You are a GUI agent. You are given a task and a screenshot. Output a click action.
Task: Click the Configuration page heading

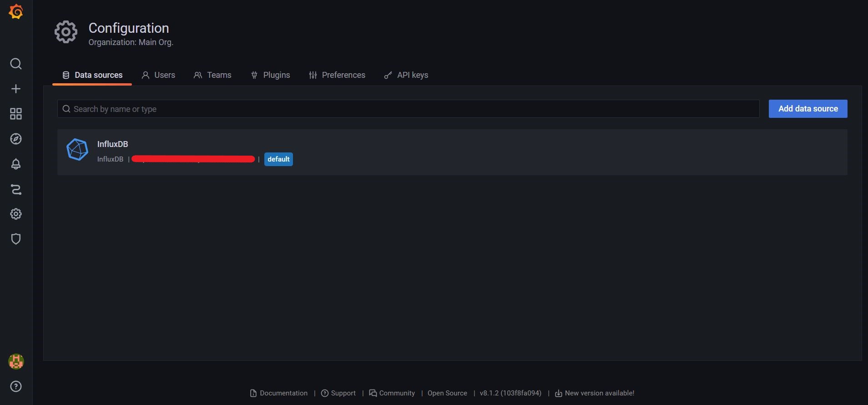click(129, 28)
